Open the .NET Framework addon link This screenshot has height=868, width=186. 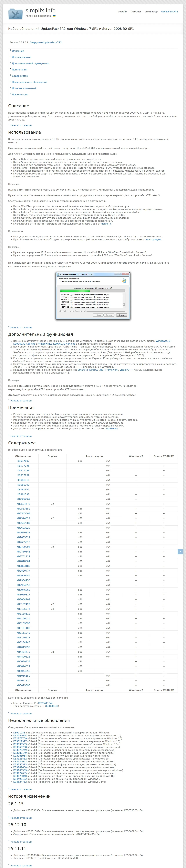109,370
